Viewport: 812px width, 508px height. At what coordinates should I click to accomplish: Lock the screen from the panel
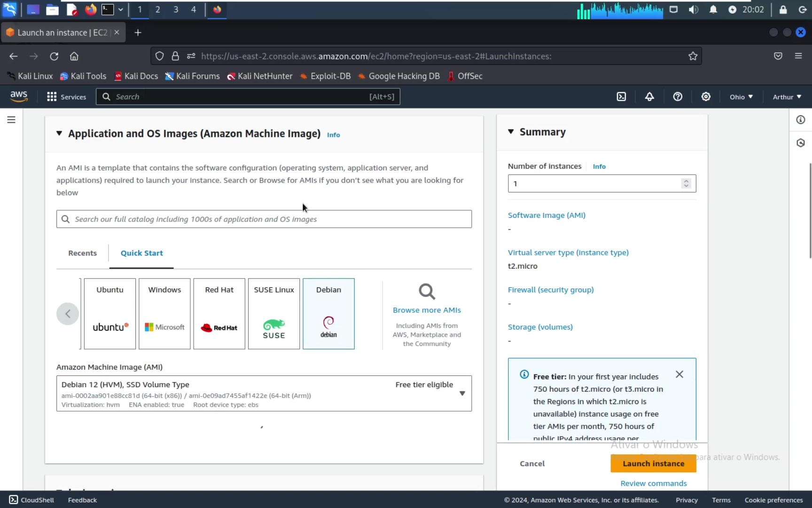pyautogui.click(x=783, y=9)
